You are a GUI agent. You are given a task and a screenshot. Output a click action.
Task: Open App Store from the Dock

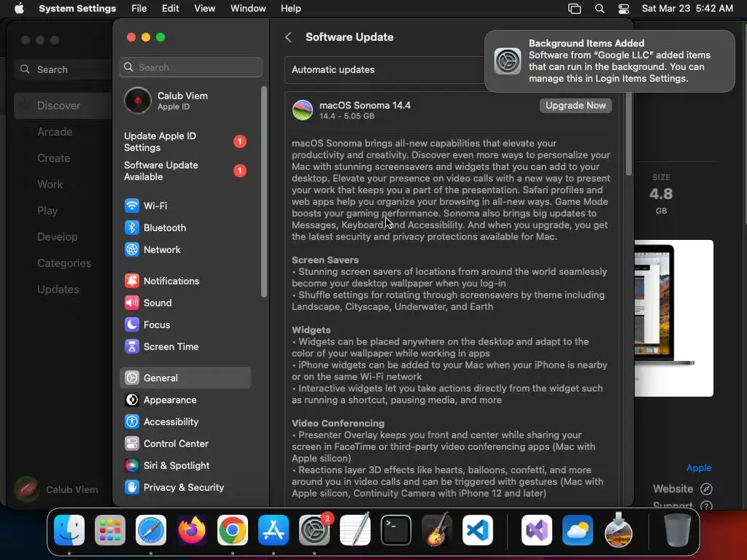coord(274,530)
